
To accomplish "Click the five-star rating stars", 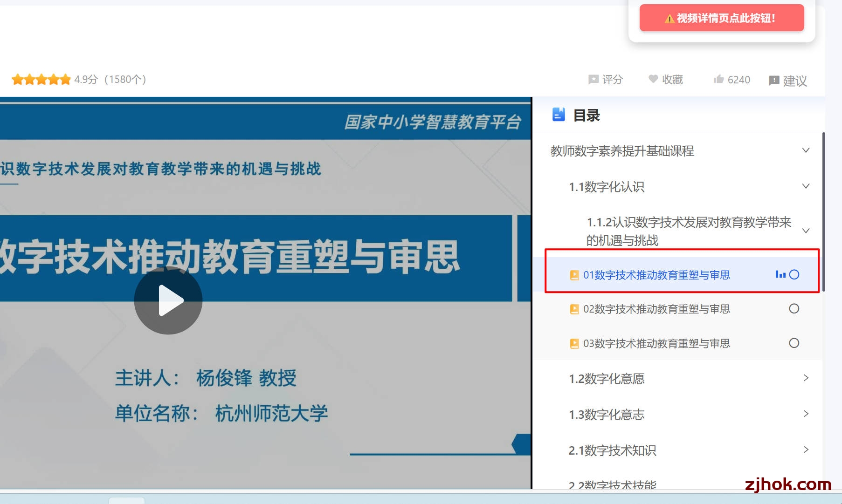I will click(41, 79).
